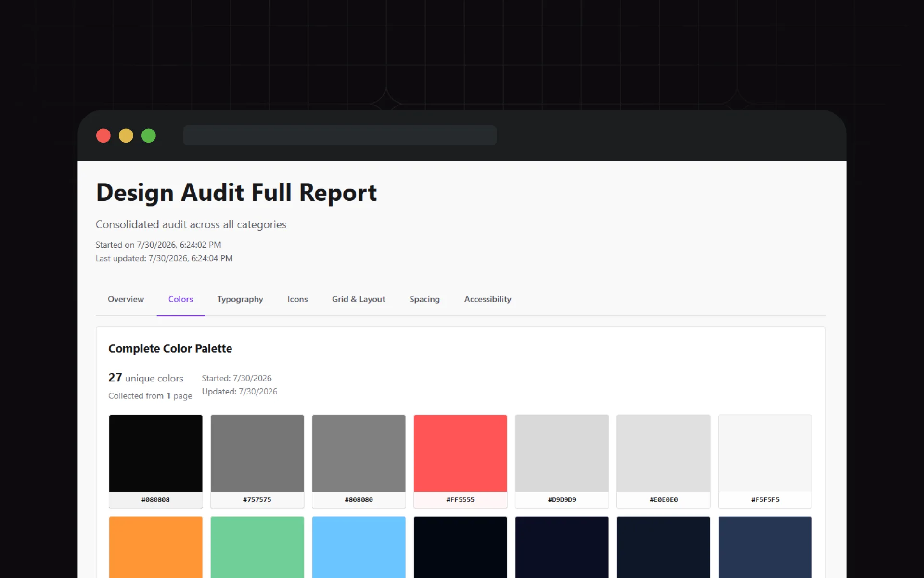Select the Colors tab
Screen dimensions: 924x578
pos(180,299)
